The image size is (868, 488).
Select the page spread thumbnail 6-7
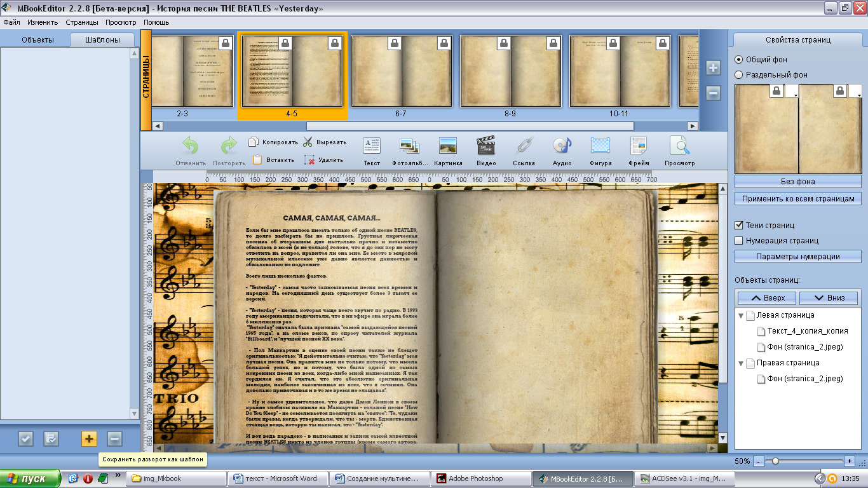coord(401,71)
